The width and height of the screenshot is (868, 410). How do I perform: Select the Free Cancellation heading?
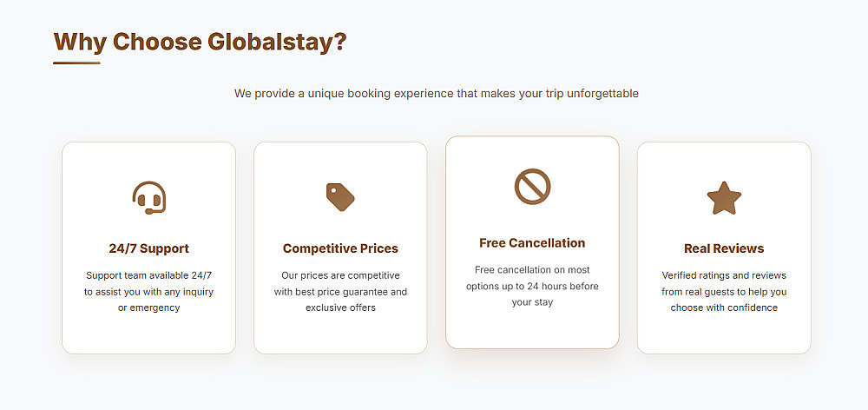[532, 243]
